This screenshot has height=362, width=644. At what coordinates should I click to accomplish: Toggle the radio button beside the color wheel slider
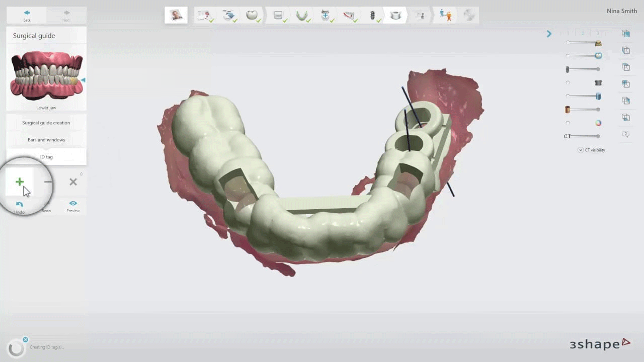pyautogui.click(x=568, y=123)
